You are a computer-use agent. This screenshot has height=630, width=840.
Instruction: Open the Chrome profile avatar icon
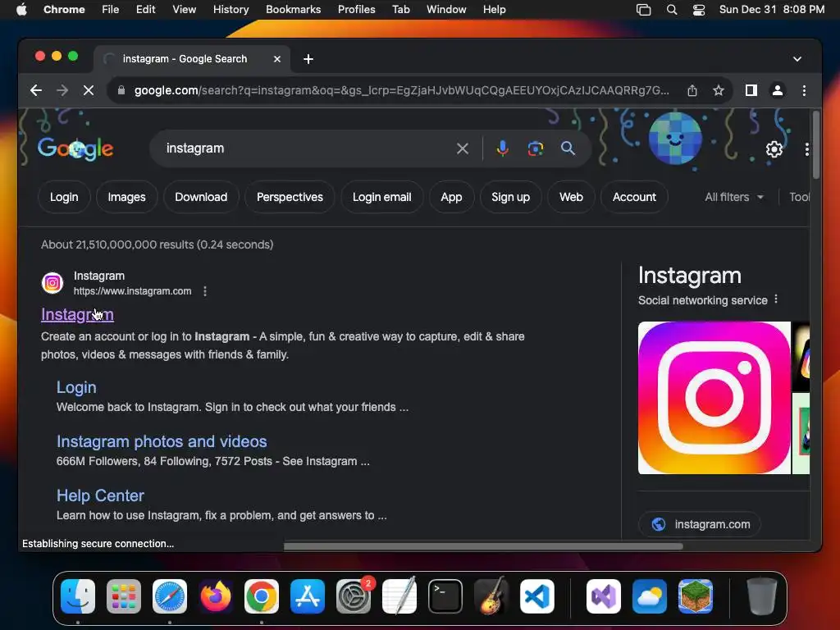coord(778,90)
